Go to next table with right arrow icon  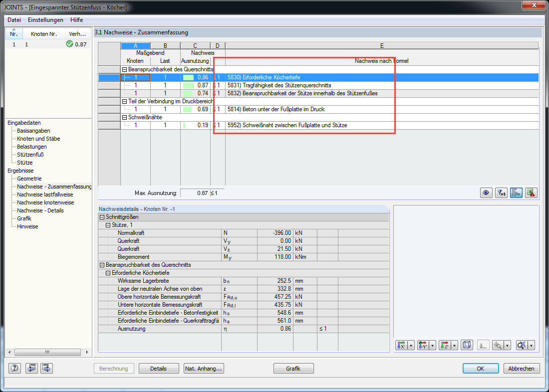pos(46,368)
